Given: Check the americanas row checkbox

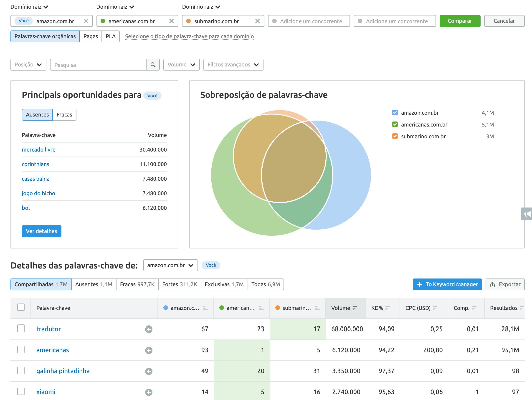Looking at the screenshot, I should click(x=21, y=349).
